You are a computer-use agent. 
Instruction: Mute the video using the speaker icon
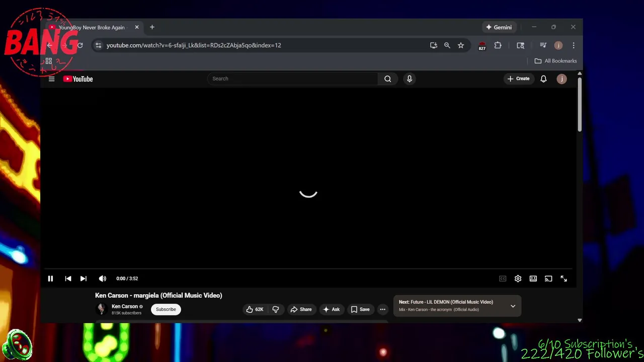click(103, 279)
